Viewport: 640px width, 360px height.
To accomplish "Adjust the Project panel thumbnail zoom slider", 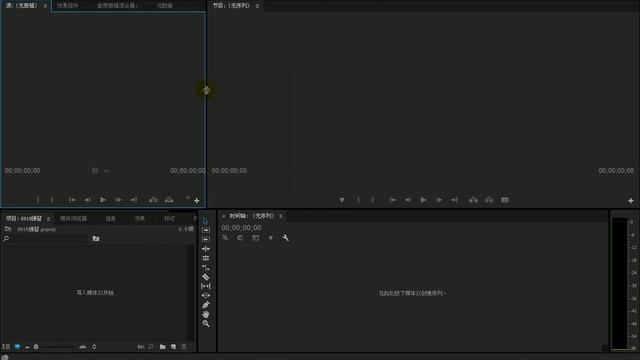I will click(x=55, y=347).
